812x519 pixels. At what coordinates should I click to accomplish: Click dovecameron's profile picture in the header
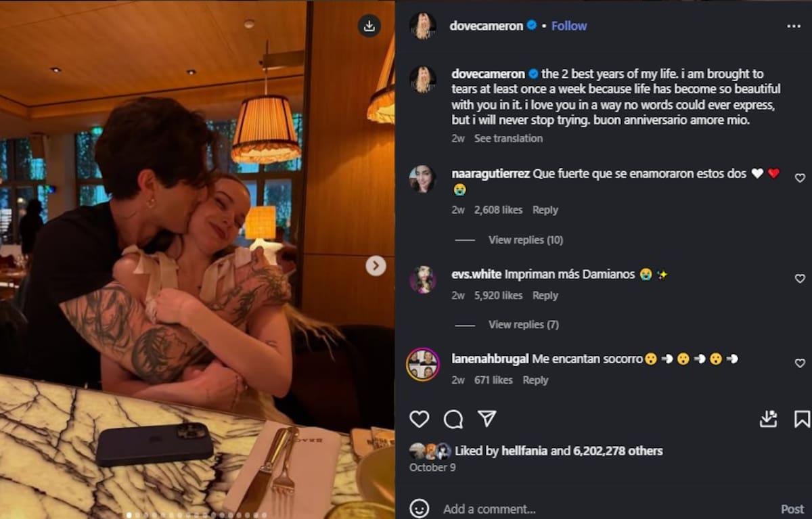424,25
